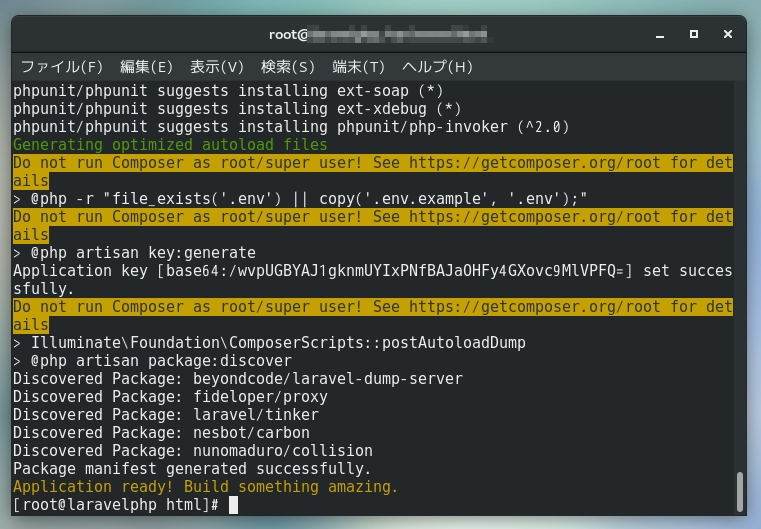Screen dimensions: 761x529
Task: Click the 'ext-xdebug (*)' suggestion line
Action: pos(237,109)
